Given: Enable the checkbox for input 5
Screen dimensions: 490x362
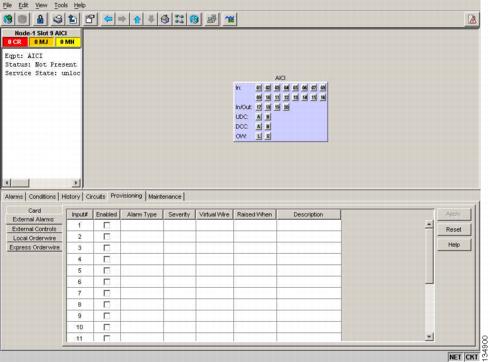Looking at the screenshot, I should 107,271.
